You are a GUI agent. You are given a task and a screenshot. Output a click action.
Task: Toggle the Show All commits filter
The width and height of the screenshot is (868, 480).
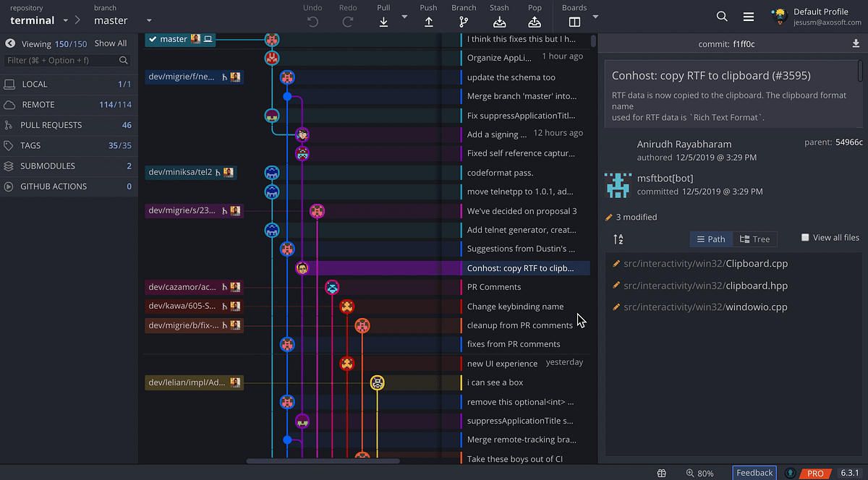coord(111,43)
